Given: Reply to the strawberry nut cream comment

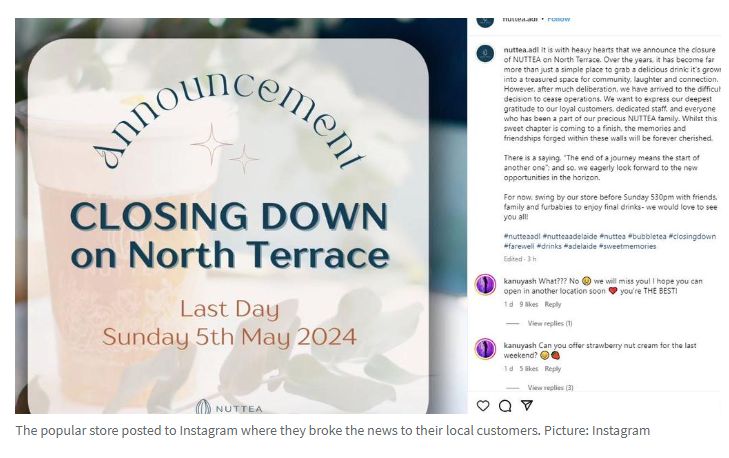Looking at the screenshot, I should (x=553, y=369).
